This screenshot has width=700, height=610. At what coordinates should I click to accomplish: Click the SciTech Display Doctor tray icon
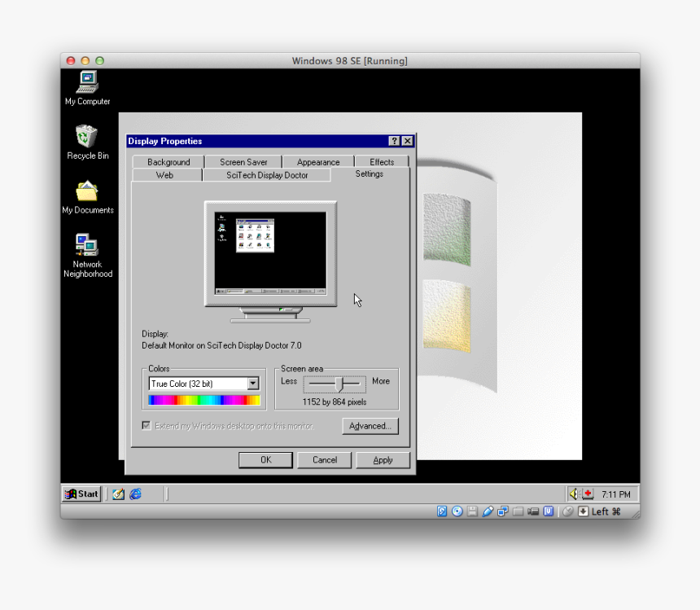(x=588, y=494)
